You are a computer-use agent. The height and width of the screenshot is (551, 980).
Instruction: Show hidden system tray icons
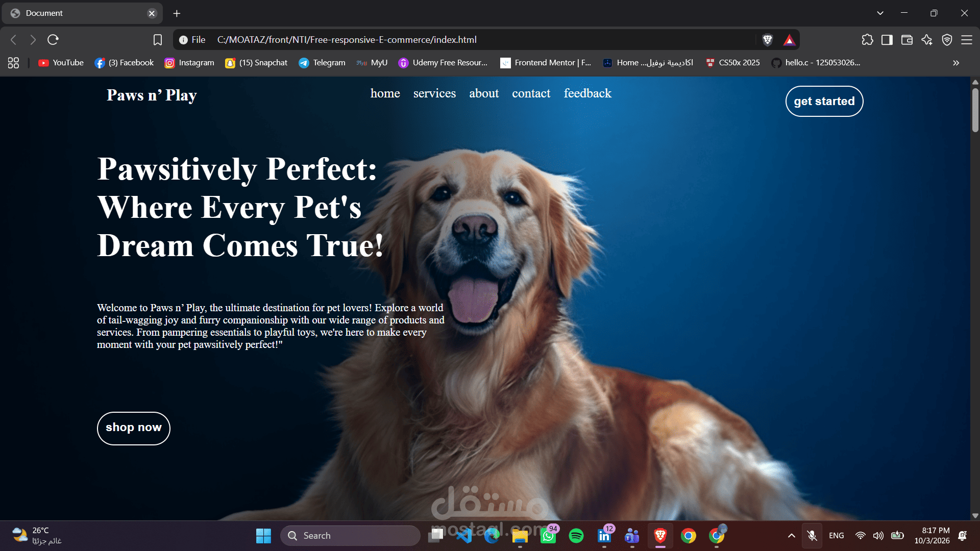792,536
